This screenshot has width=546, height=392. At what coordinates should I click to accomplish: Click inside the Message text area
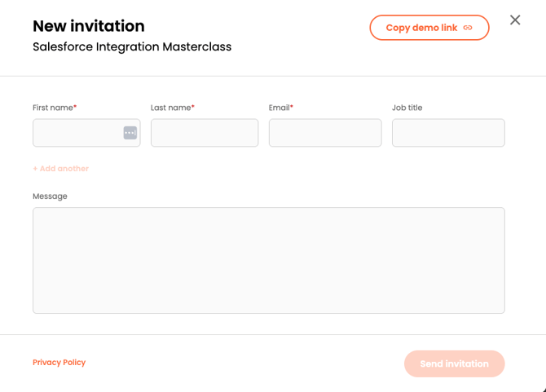pos(269,260)
